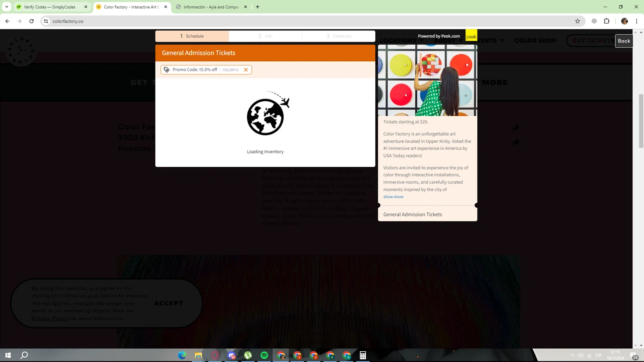Open the Calculator app from the taskbar

[x=363, y=355]
